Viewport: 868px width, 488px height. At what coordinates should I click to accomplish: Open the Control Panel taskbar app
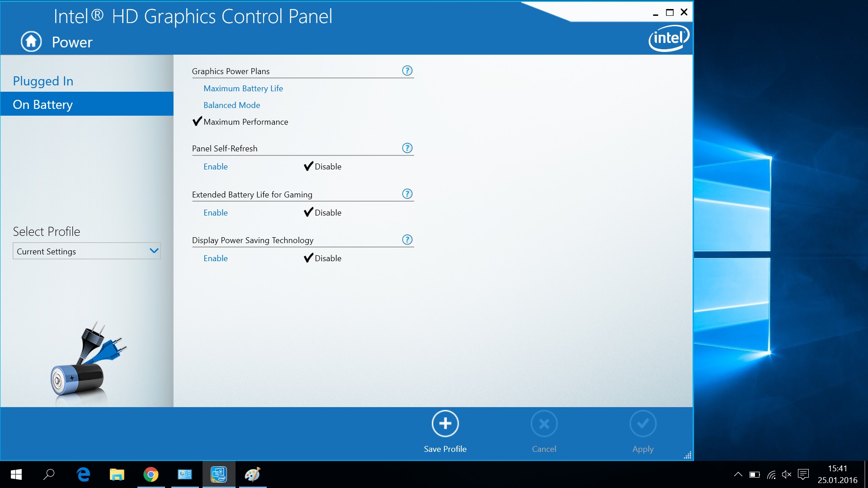[185, 474]
